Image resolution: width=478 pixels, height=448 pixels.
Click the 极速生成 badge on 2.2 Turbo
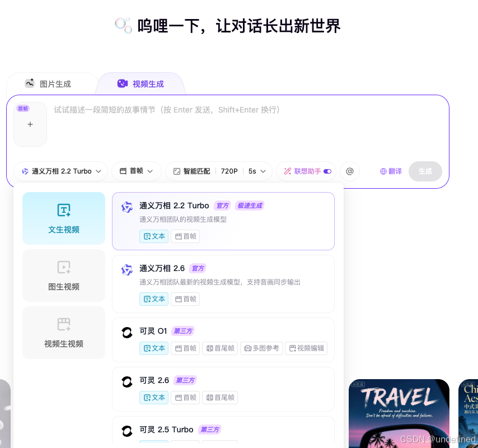[250, 206]
